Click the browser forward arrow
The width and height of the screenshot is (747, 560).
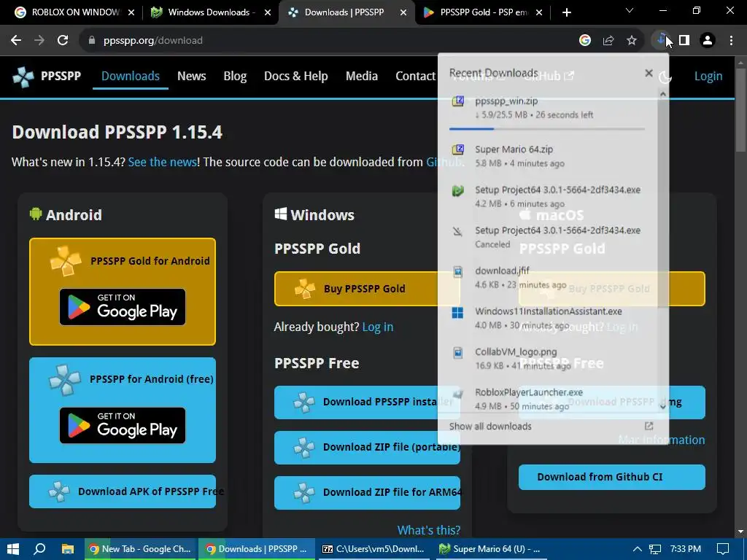(39, 41)
